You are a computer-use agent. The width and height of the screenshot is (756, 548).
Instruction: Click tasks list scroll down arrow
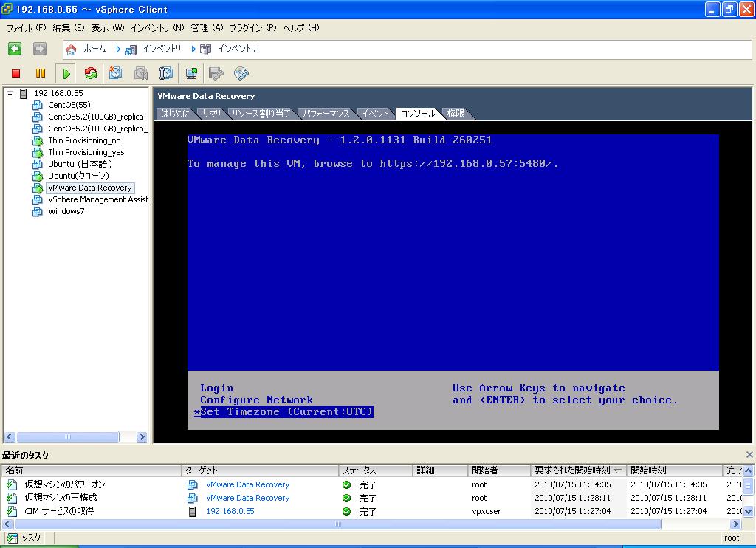pyautogui.click(x=748, y=511)
